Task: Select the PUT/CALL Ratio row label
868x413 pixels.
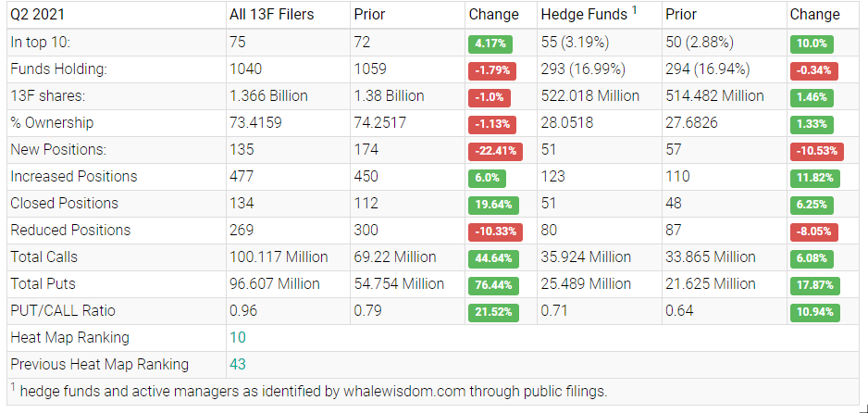Action: pyautogui.click(x=63, y=311)
